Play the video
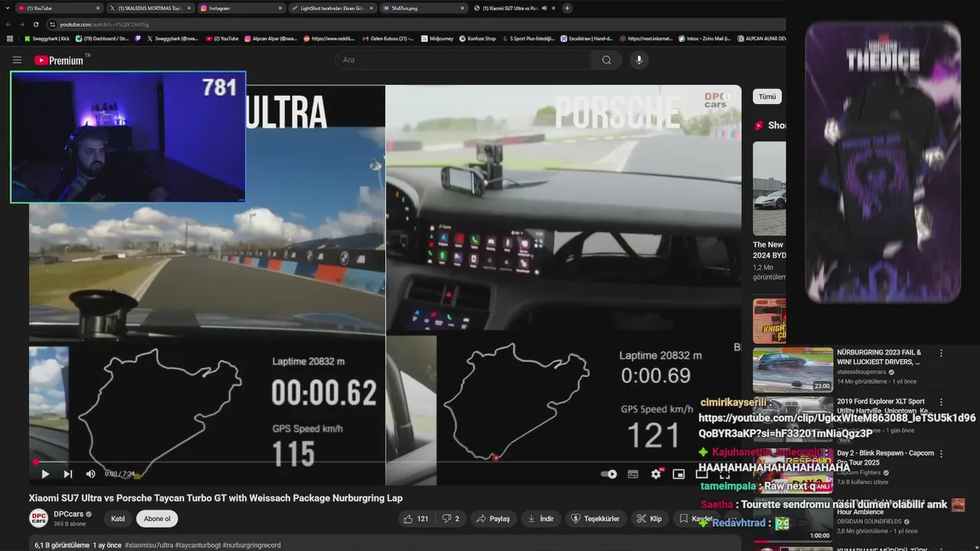The height and width of the screenshot is (551, 980). tap(45, 474)
